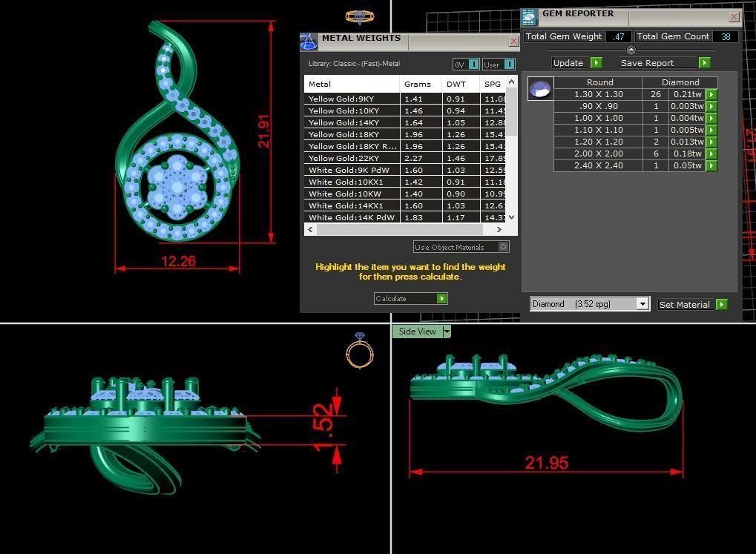
Task: Click the metal list scroll up arrow
Action: (x=512, y=82)
